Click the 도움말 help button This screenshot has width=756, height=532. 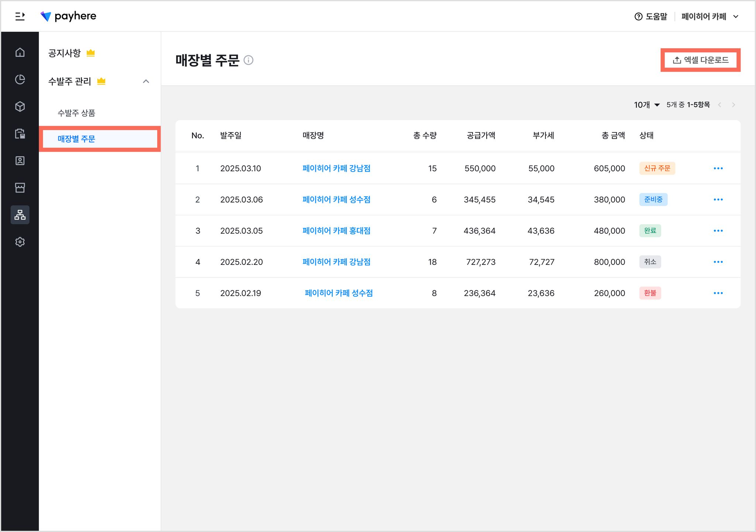(651, 17)
